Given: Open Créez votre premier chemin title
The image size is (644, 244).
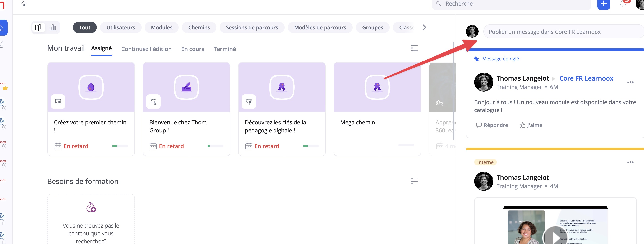Looking at the screenshot, I should point(90,126).
